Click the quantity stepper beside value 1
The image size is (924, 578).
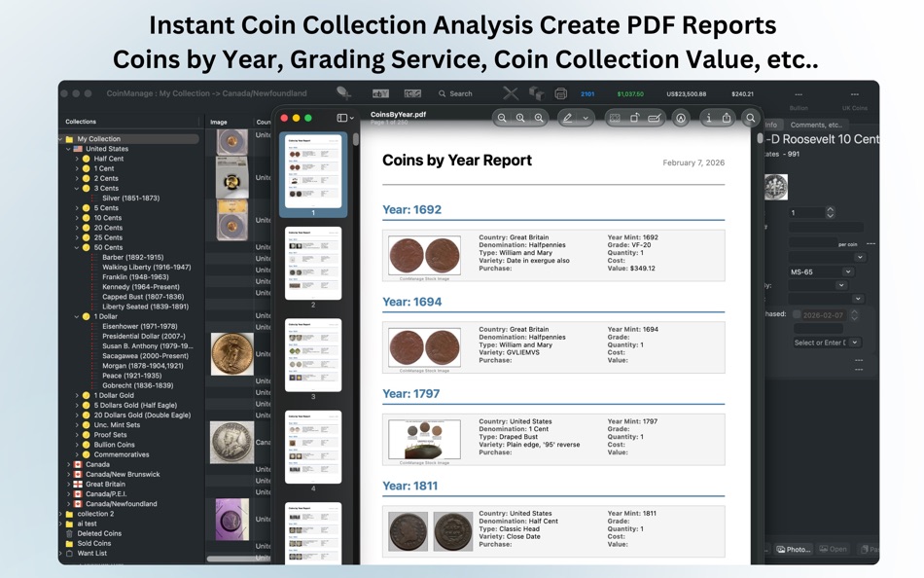831,212
